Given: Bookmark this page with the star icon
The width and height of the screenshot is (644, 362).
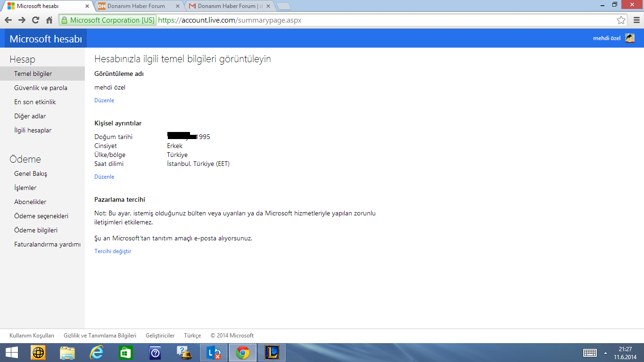Looking at the screenshot, I should tap(621, 20).
